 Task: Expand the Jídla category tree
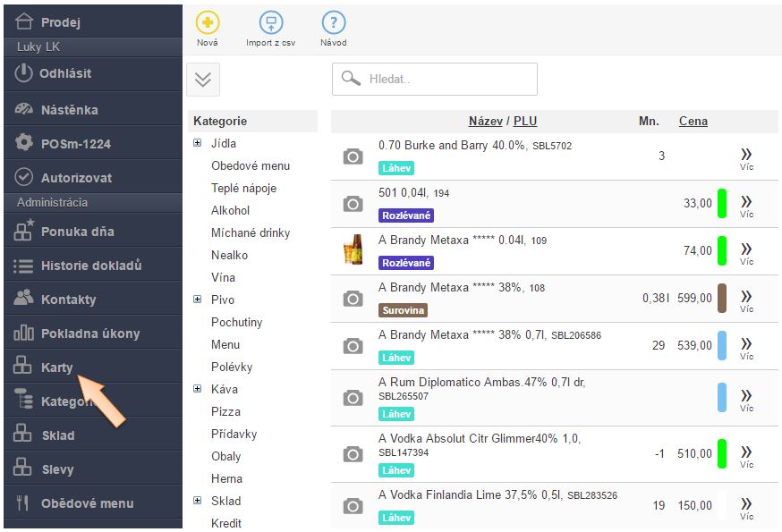198,143
